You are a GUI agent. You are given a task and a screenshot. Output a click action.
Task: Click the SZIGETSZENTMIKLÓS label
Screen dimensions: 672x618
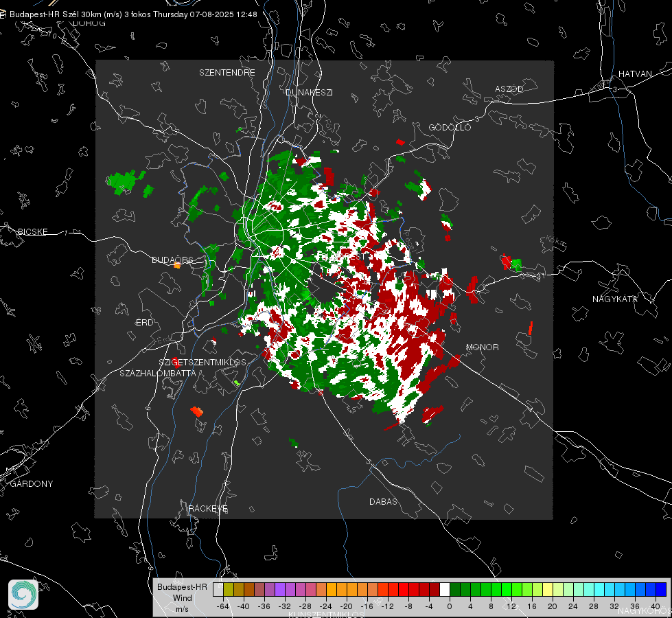click(x=202, y=363)
